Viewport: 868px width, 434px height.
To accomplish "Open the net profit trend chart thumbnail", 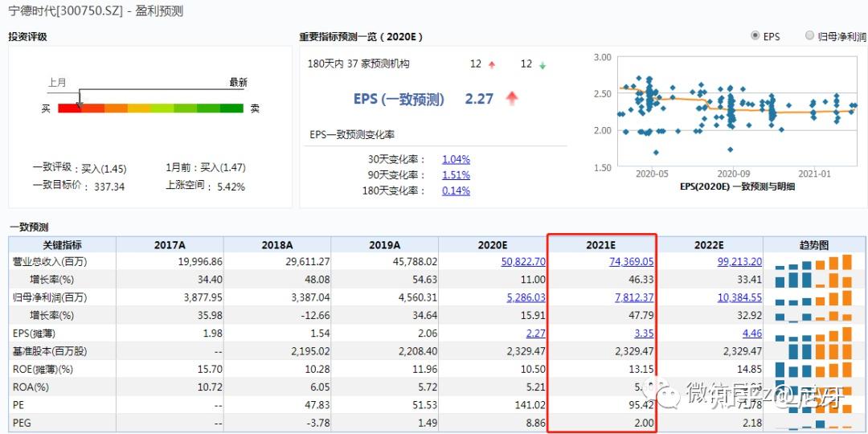I will (813, 298).
